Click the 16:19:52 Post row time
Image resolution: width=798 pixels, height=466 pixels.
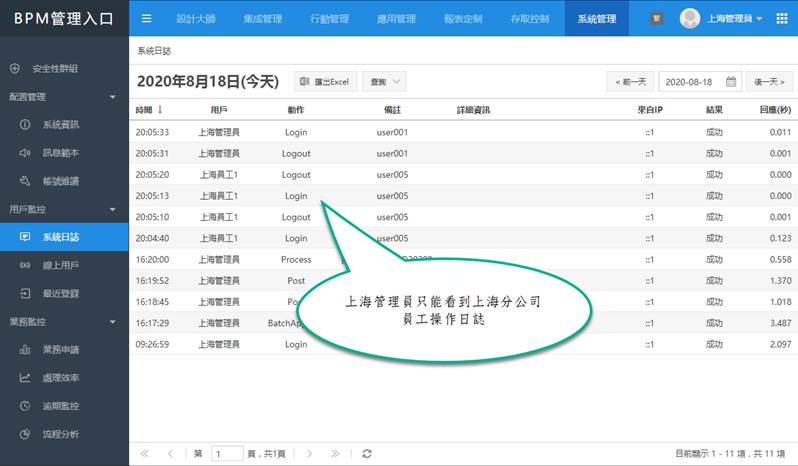pyautogui.click(x=152, y=281)
